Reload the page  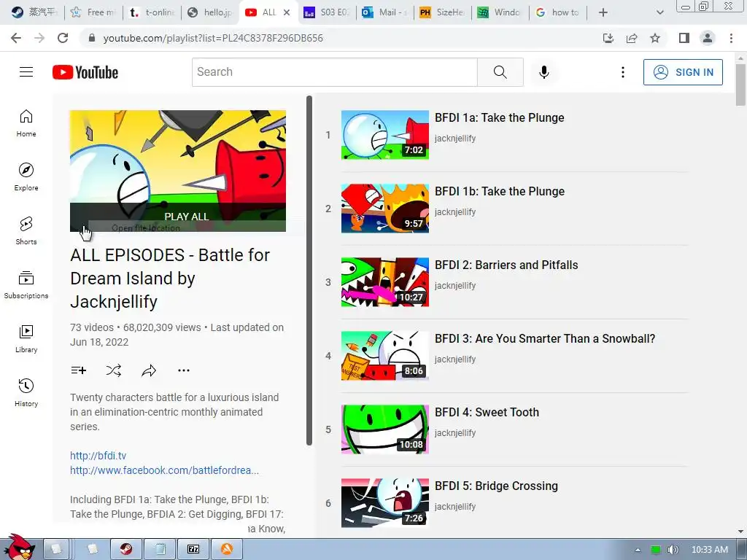coord(63,38)
